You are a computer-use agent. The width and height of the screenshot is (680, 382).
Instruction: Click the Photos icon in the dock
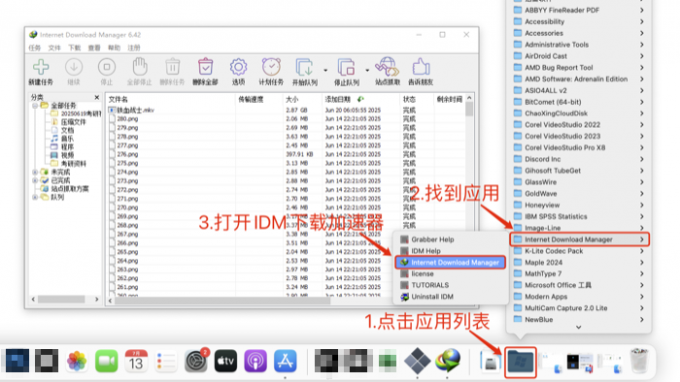coord(77,361)
